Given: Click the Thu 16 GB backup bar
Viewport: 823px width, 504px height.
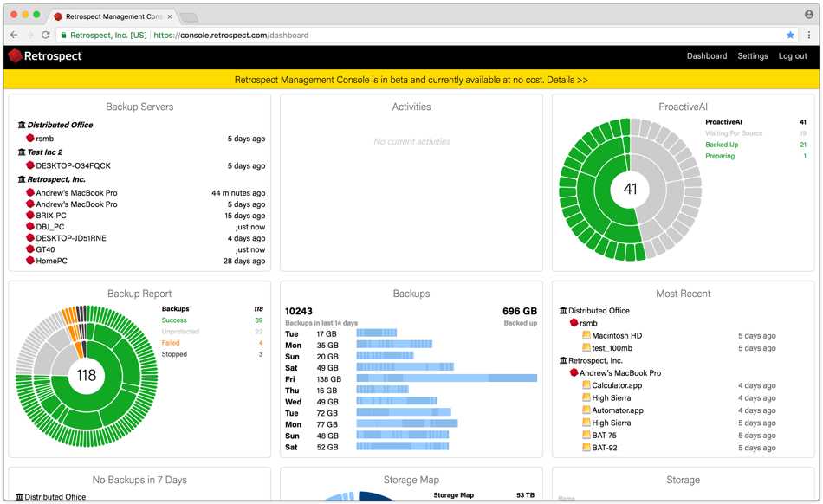Looking at the screenshot, I should pos(382,391).
